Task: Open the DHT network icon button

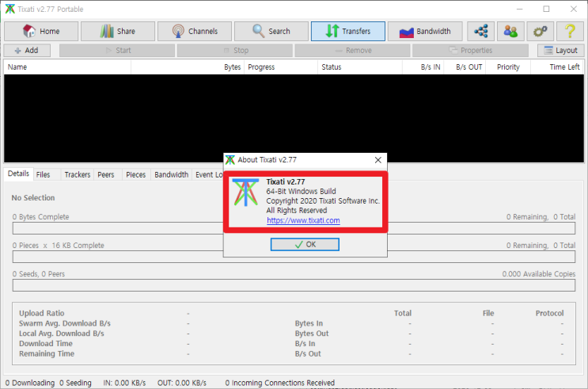Action: (x=480, y=32)
